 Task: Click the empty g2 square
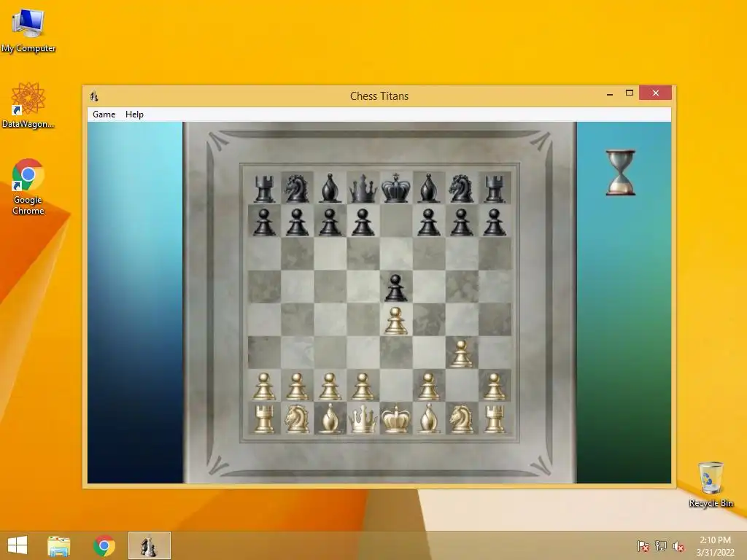pyautogui.click(x=462, y=385)
